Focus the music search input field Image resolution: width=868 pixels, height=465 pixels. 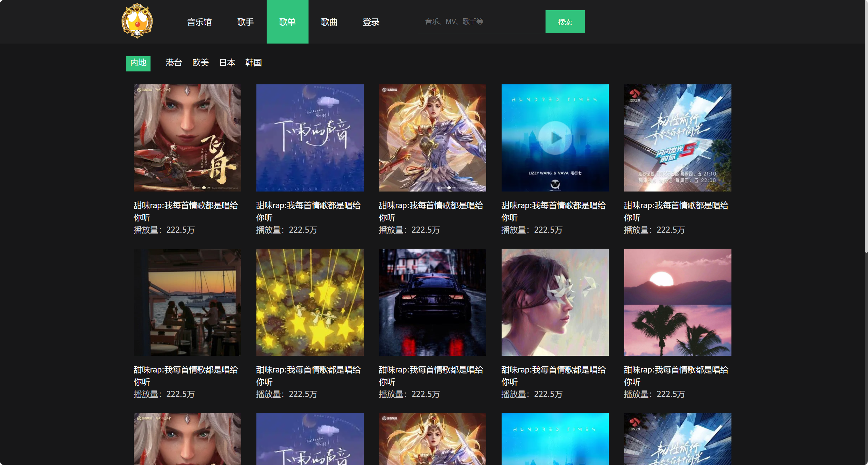tap(481, 22)
